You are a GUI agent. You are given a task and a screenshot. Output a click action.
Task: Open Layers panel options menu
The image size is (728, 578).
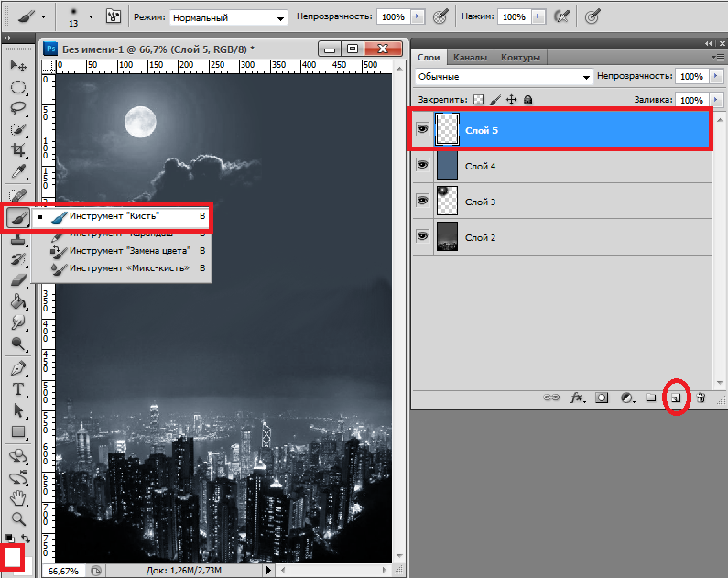pos(718,57)
